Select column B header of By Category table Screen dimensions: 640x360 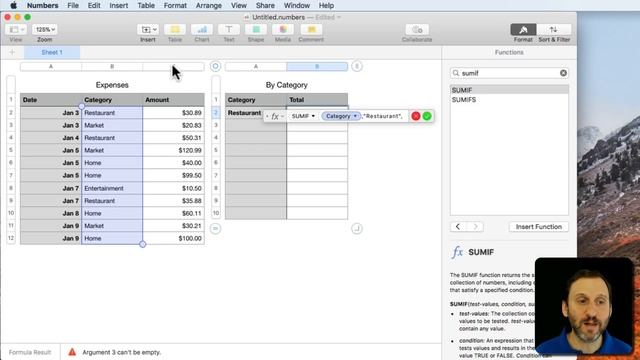point(317,67)
